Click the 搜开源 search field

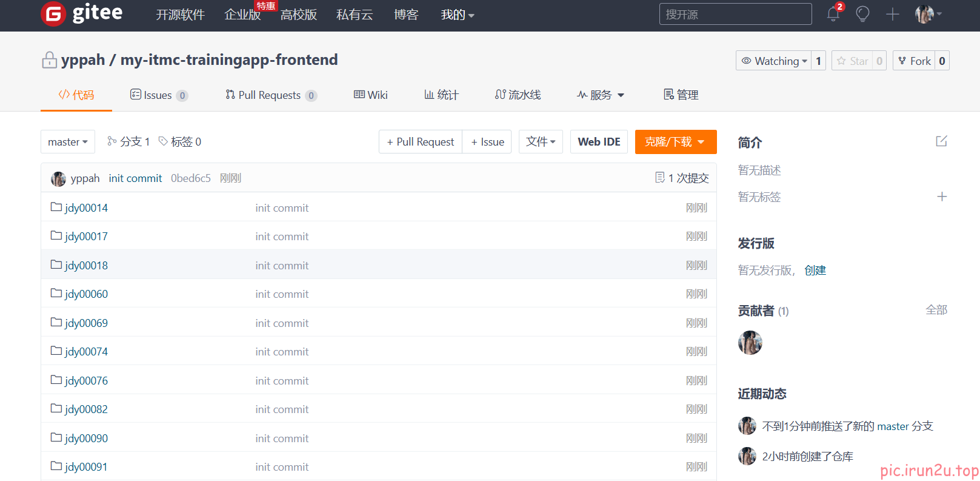(x=735, y=14)
